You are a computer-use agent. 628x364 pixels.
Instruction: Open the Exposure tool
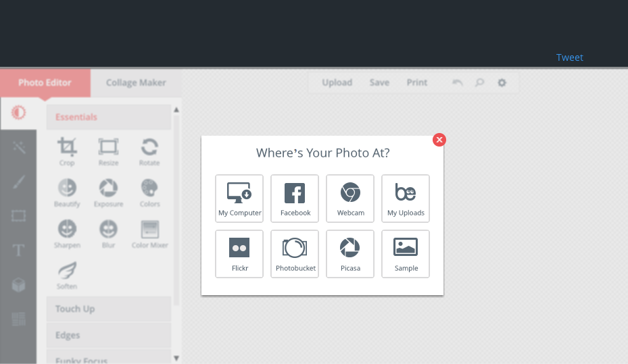click(x=108, y=192)
